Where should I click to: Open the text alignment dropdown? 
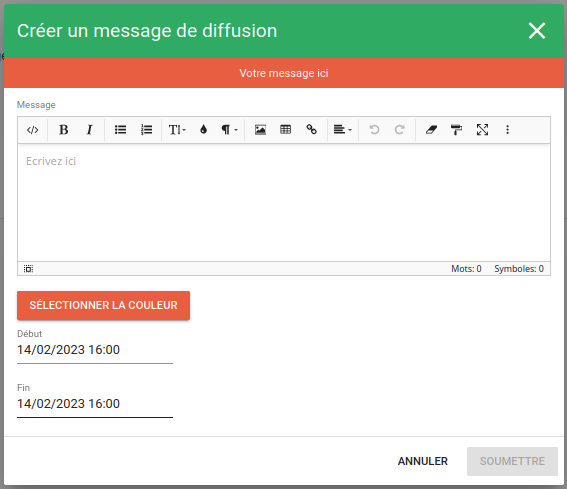[x=342, y=130]
